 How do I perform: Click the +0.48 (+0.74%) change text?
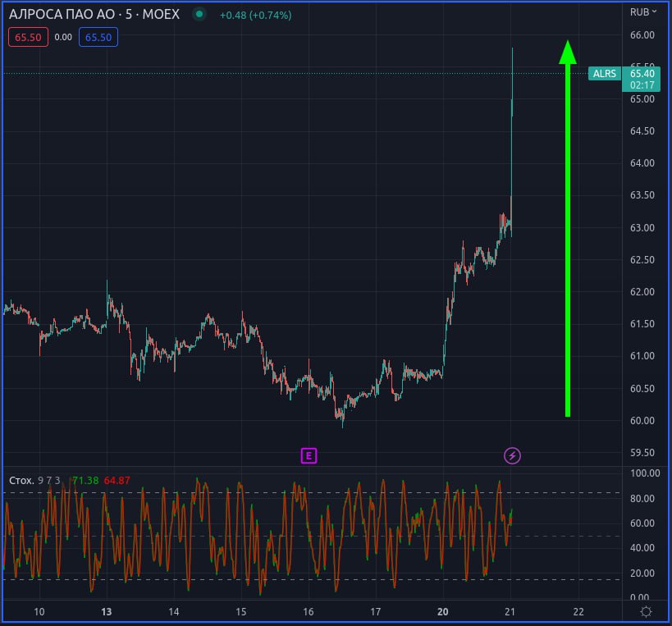coord(255,15)
